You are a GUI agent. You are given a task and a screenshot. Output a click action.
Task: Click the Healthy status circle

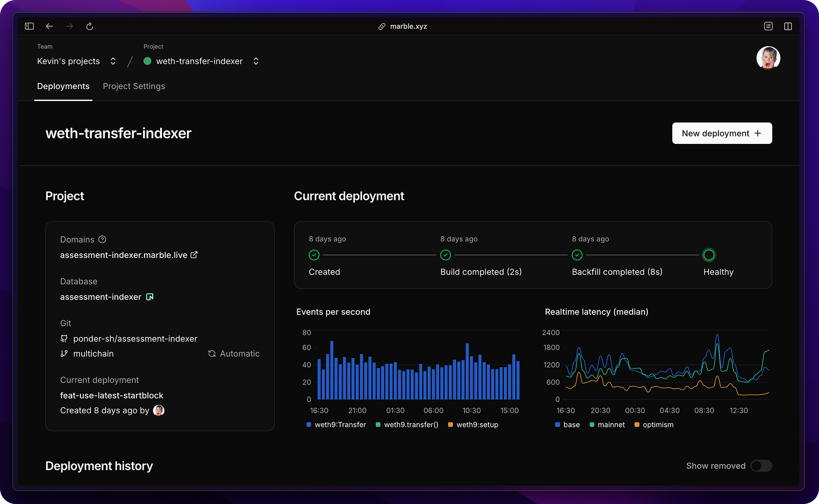[709, 255]
